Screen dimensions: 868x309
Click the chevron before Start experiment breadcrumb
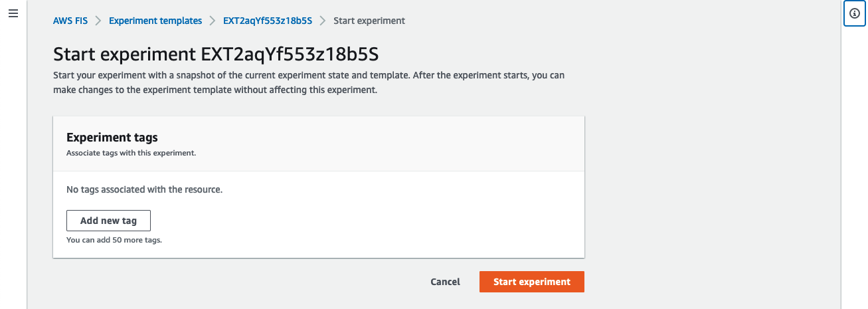(323, 21)
